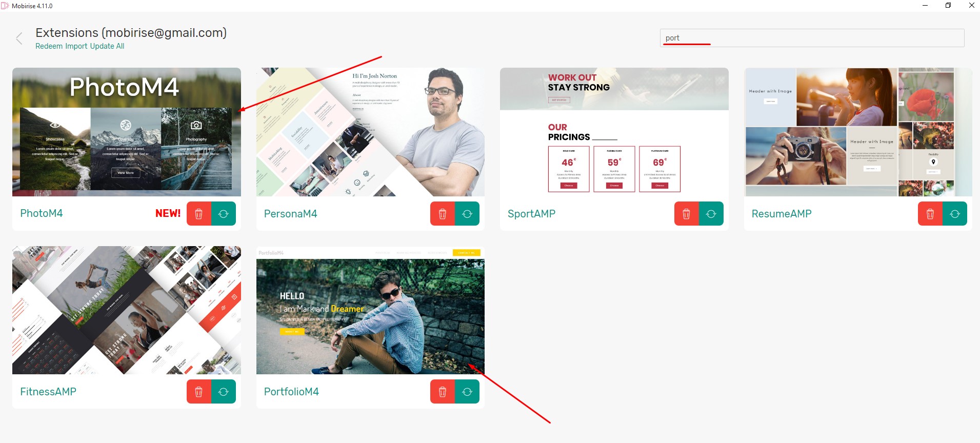
Task: Click the SportAMP title text
Action: tap(532, 214)
